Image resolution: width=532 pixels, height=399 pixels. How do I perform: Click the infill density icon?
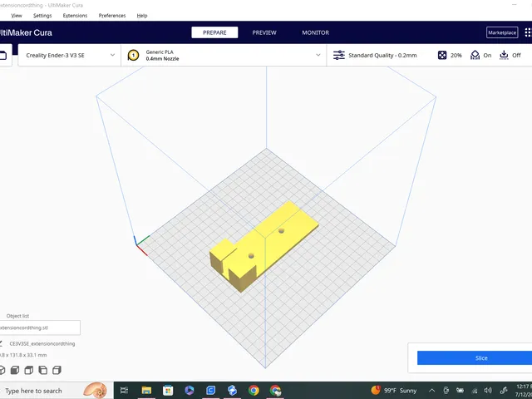(x=441, y=55)
